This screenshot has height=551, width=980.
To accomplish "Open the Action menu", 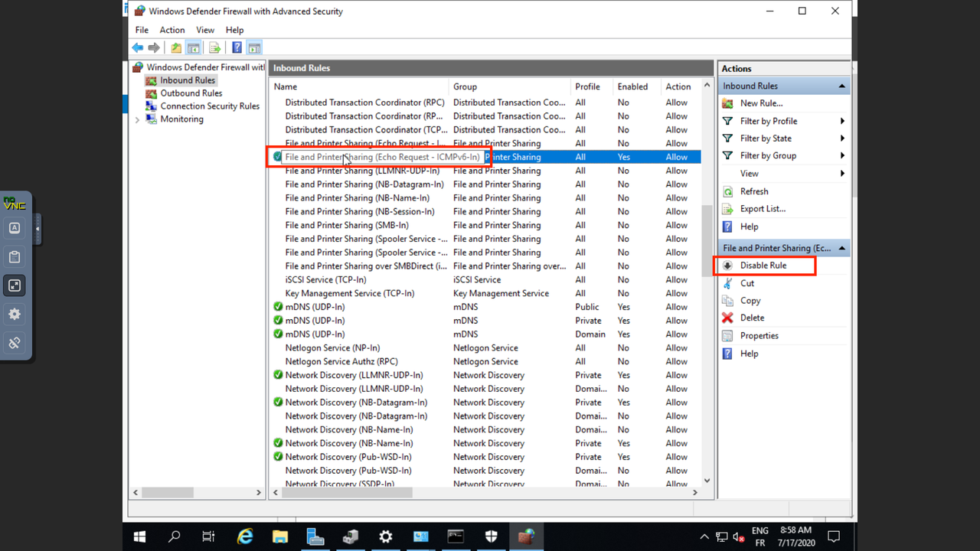I will (172, 30).
